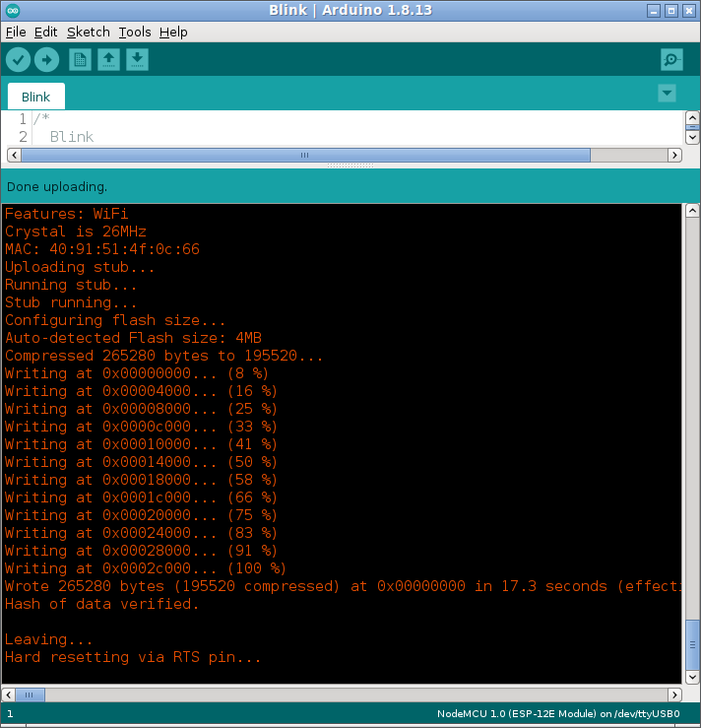Open the Help menu
701x728 pixels.
click(x=173, y=33)
